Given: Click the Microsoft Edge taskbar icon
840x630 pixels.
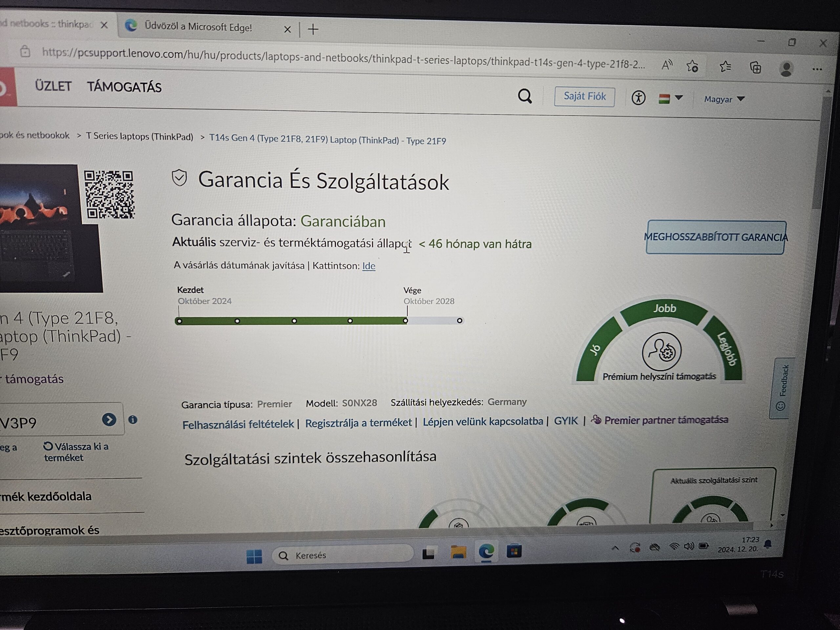Looking at the screenshot, I should (486, 551).
